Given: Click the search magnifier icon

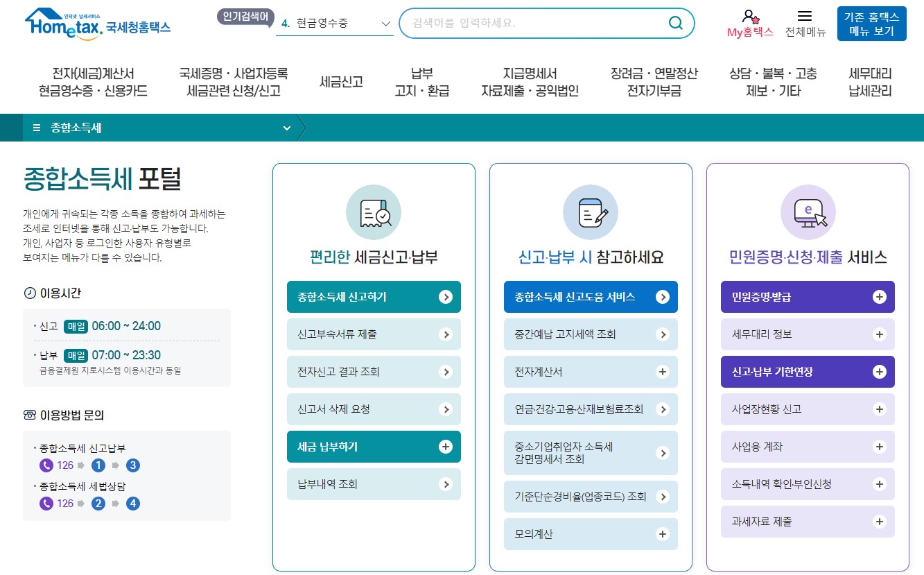Looking at the screenshot, I should pyautogui.click(x=675, y=23).
